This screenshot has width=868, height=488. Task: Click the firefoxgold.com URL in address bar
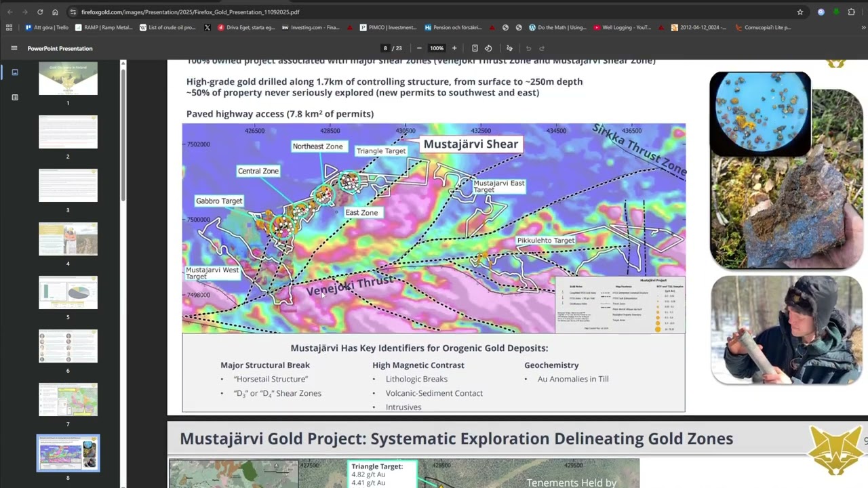coord(190,12)
